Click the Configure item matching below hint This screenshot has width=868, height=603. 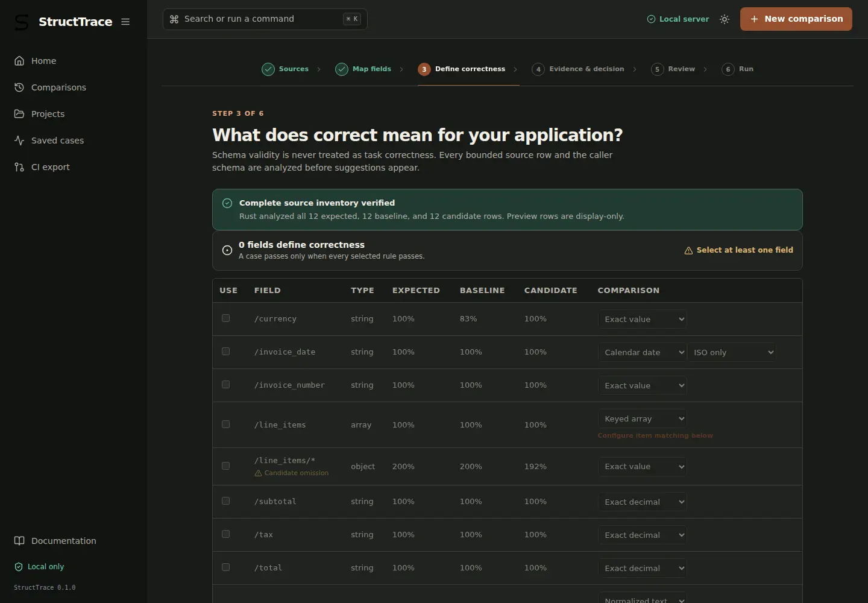click(655, 435)
